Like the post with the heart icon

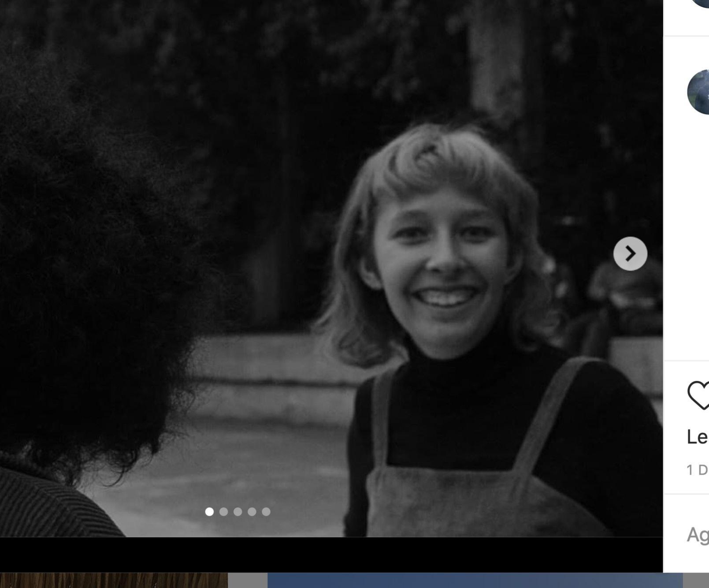click(x=698, y=395)
